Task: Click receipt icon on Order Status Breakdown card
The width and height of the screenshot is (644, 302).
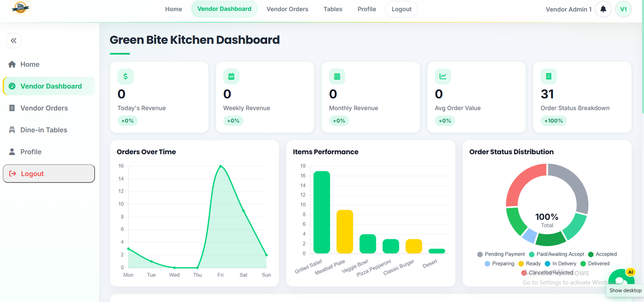Action: click(549, 76)
